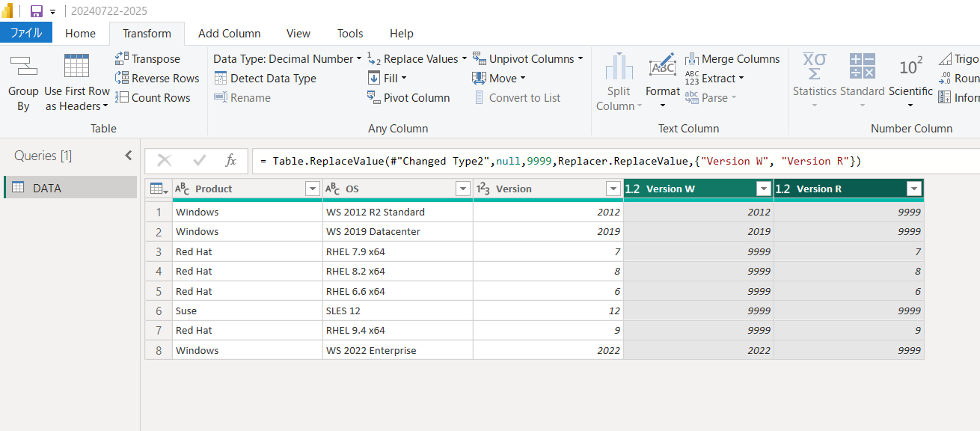This screenshot has height=431, width=980.
Task: Collapse the Queries pane
Action: coord(128,156)
